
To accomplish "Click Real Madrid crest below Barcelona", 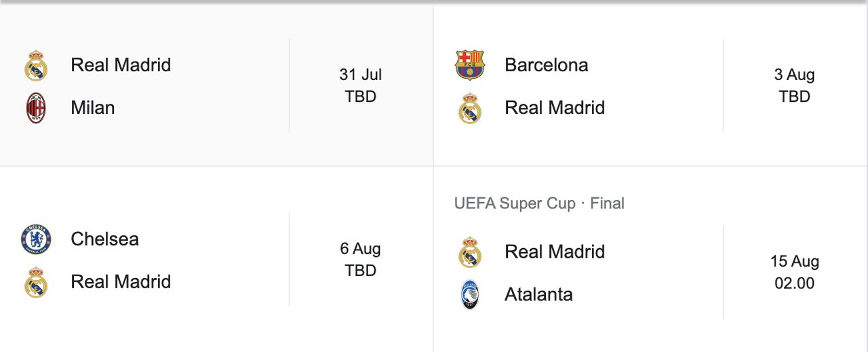I will click(x=470, y=108).
